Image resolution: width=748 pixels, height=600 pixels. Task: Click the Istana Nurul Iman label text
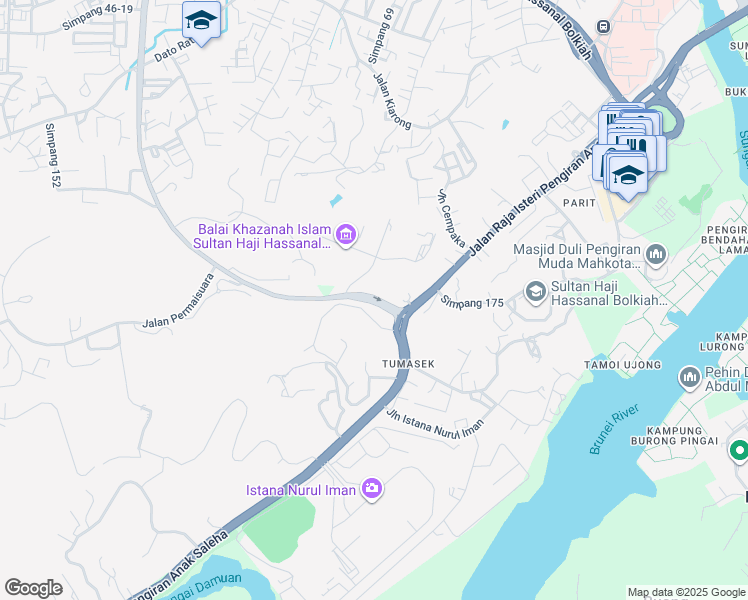coord(301,490)
